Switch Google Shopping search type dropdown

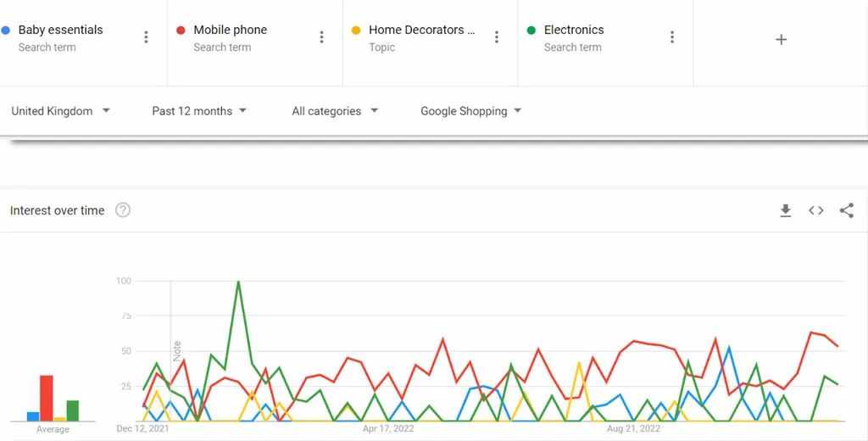click(x=471, y=111)
